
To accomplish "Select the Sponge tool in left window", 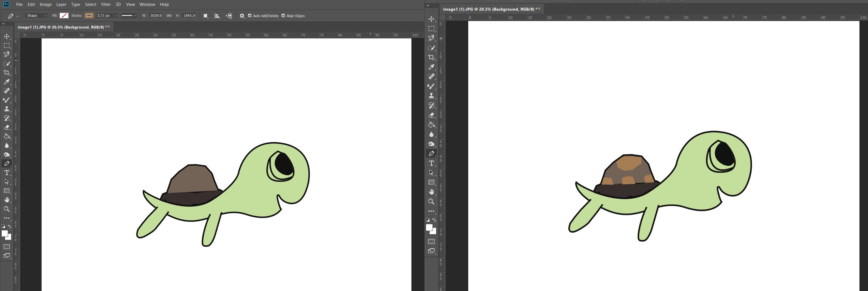I will (x=7, y=155).
